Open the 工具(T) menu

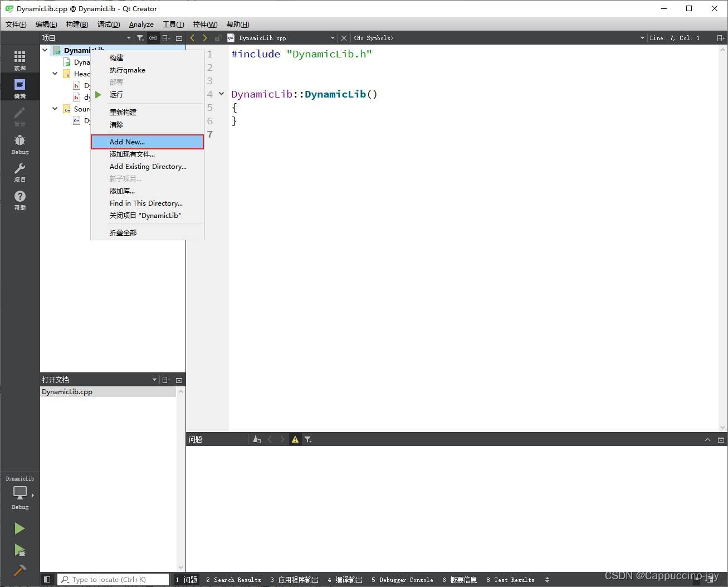tap(173, 24)
